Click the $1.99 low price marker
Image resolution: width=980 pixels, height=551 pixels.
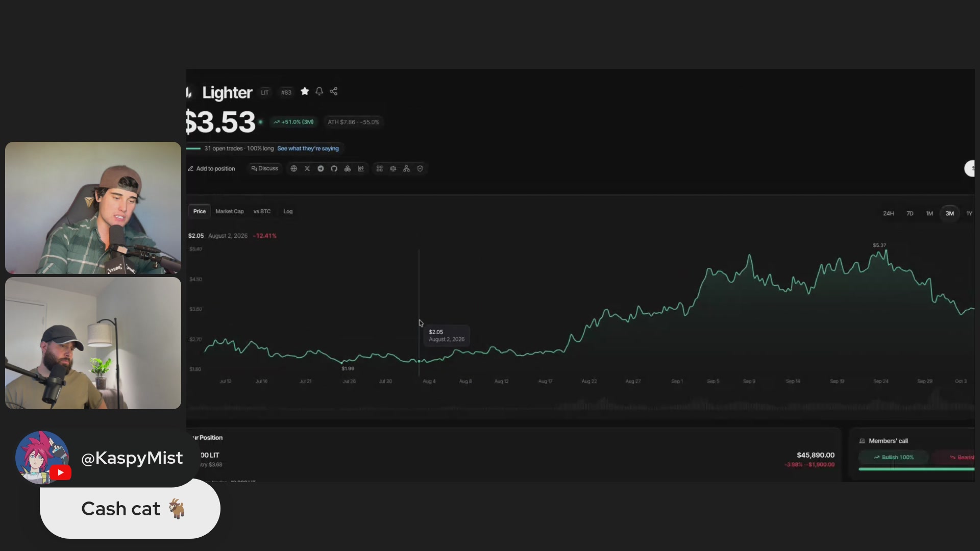click(348, 368)
